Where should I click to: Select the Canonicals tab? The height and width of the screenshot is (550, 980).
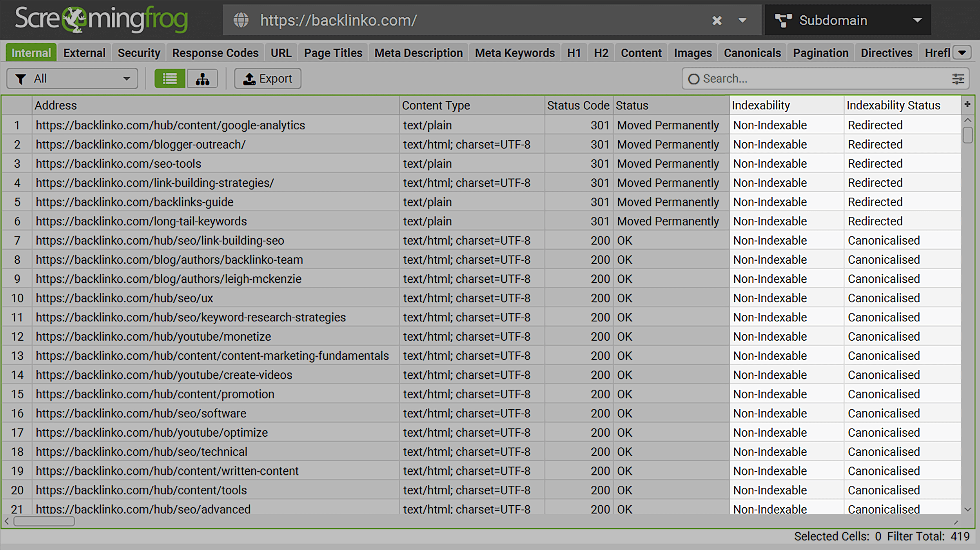coord(752,52)
